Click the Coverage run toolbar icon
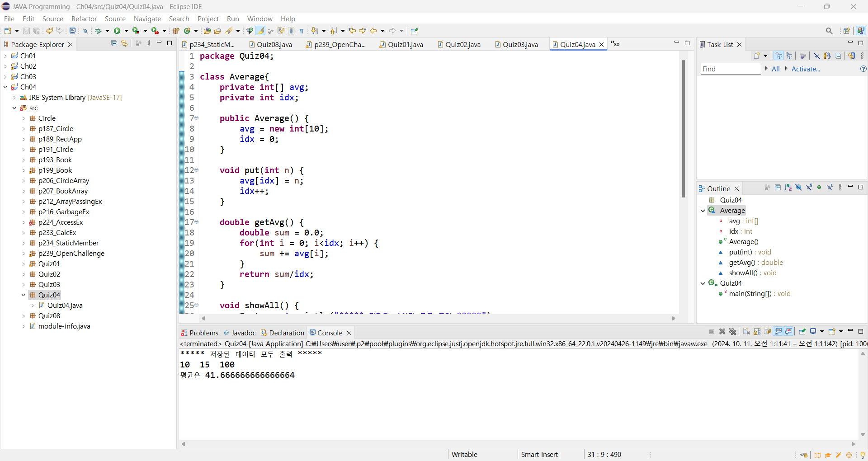Screen dimensions: 868x461 coord(136,31)
